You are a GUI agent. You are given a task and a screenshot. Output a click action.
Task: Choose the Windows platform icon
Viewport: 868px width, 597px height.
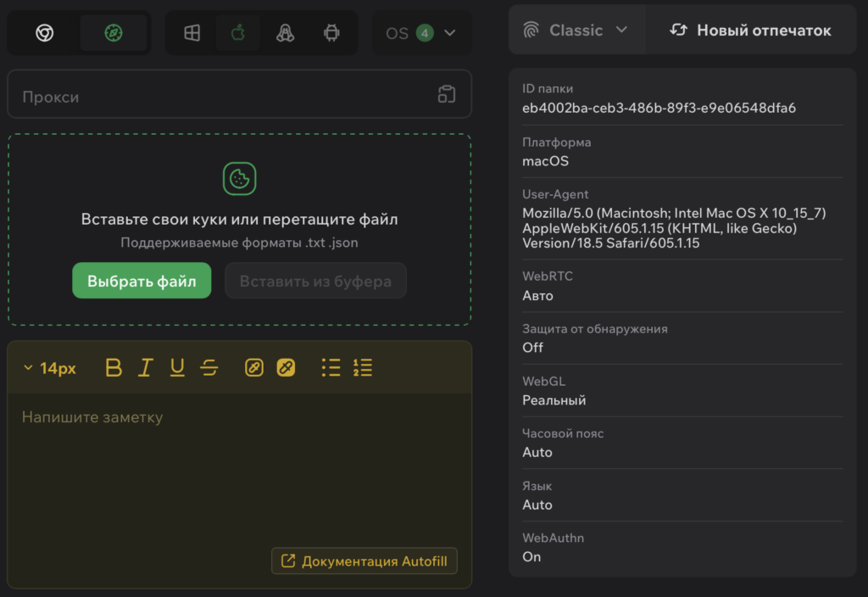(x=192, y=33)
